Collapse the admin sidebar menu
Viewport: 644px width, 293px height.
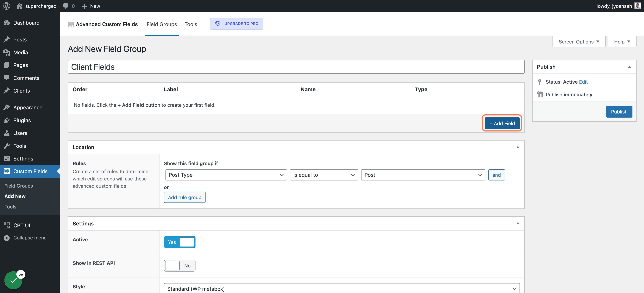pos(30,238)
